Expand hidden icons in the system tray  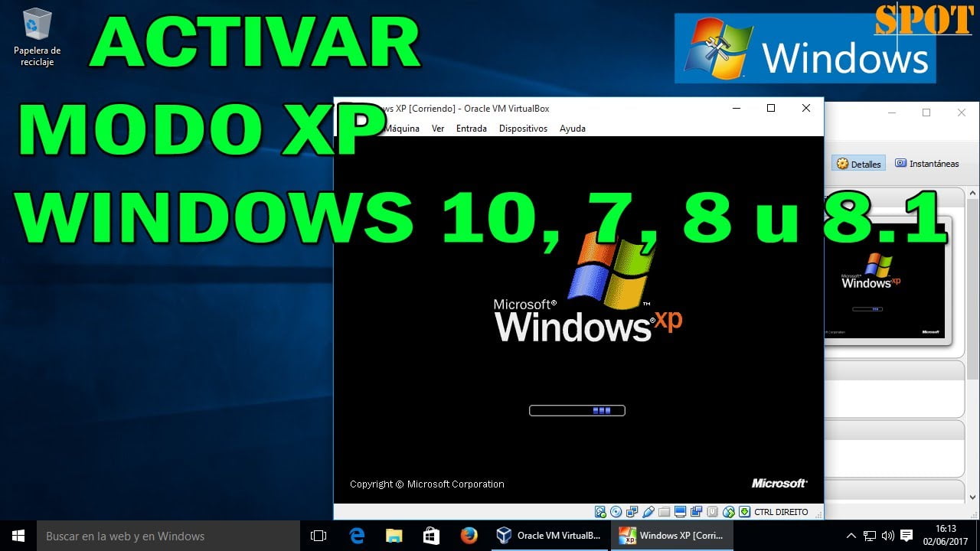[x=851, y=536]
